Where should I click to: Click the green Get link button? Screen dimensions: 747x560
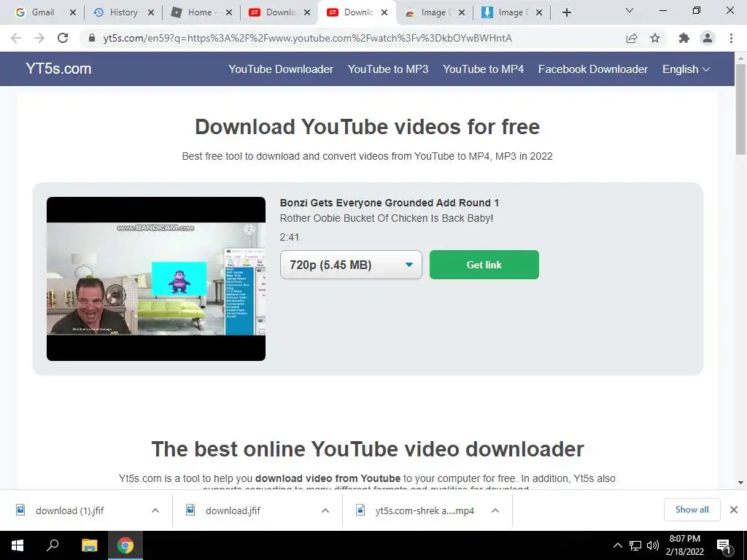pyautogui.click(x=484, y=265)
